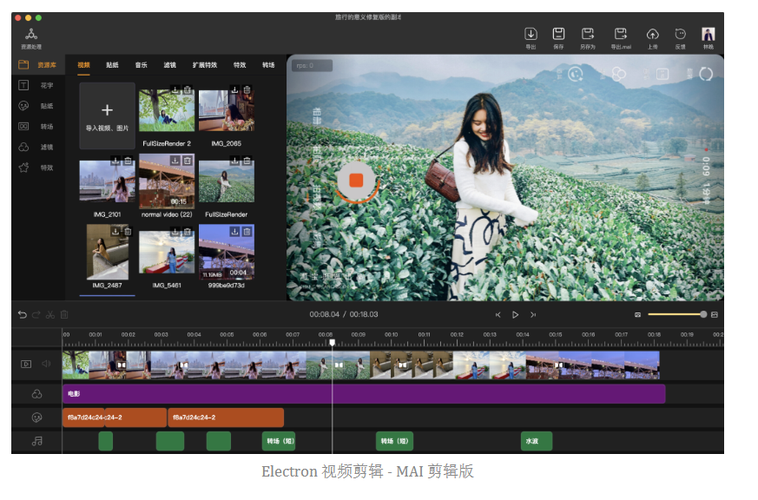This screenshot has width=758, height=500.
Task: Click trash icon on normal video (22)
Action: click(188, 161)
